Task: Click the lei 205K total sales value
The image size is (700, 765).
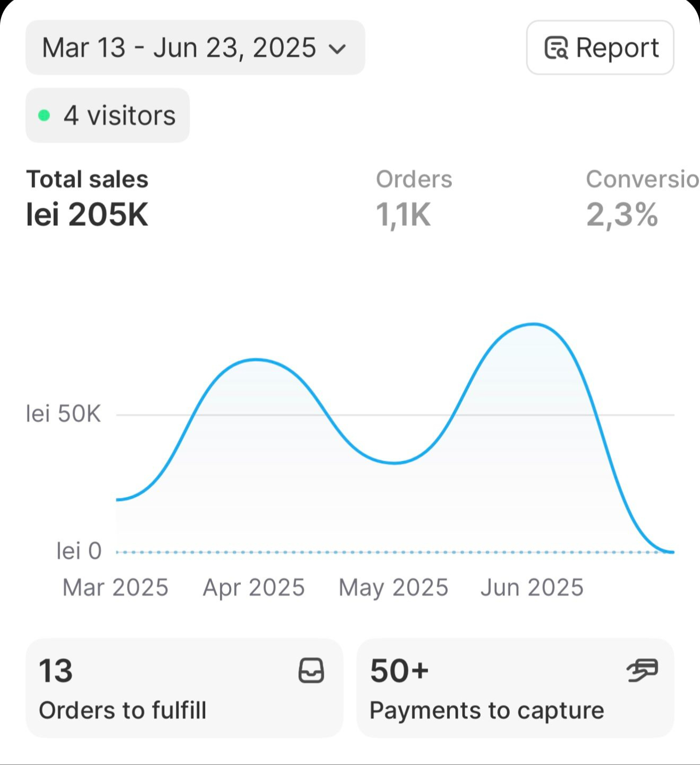Action: [88, 215]
